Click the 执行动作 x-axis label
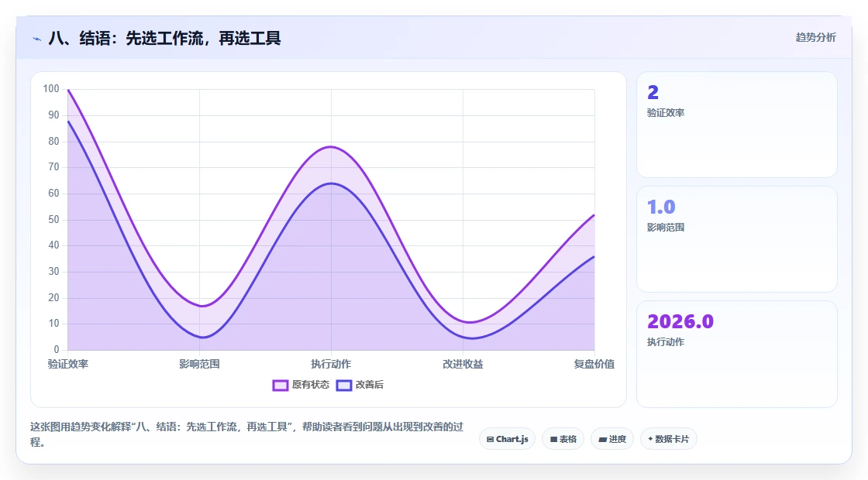The image size is (868, 480). 331,364
